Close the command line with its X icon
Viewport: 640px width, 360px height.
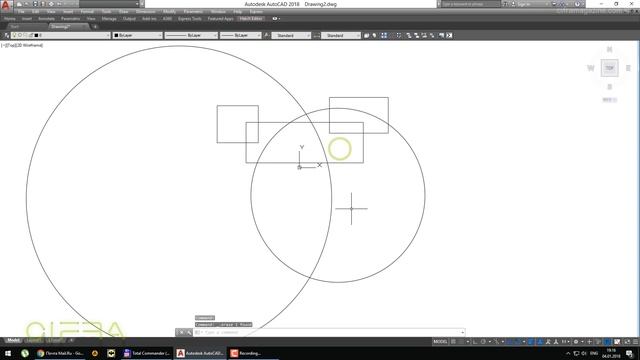point(182,333)
